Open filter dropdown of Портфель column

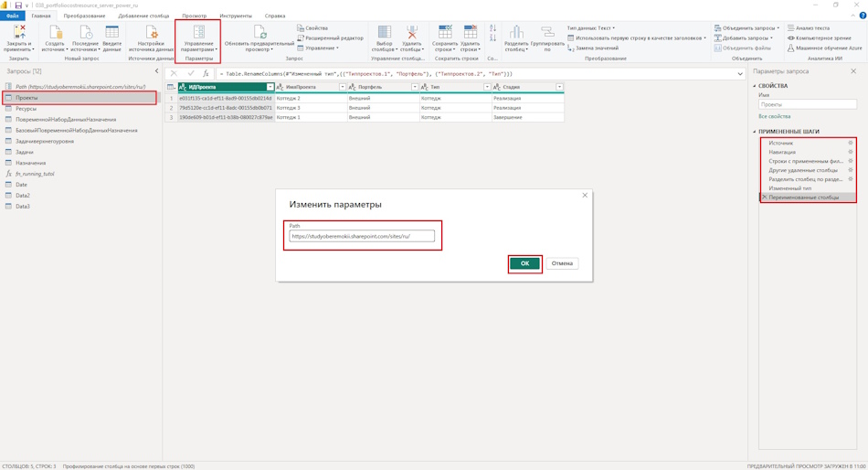(x=415, y=87)
